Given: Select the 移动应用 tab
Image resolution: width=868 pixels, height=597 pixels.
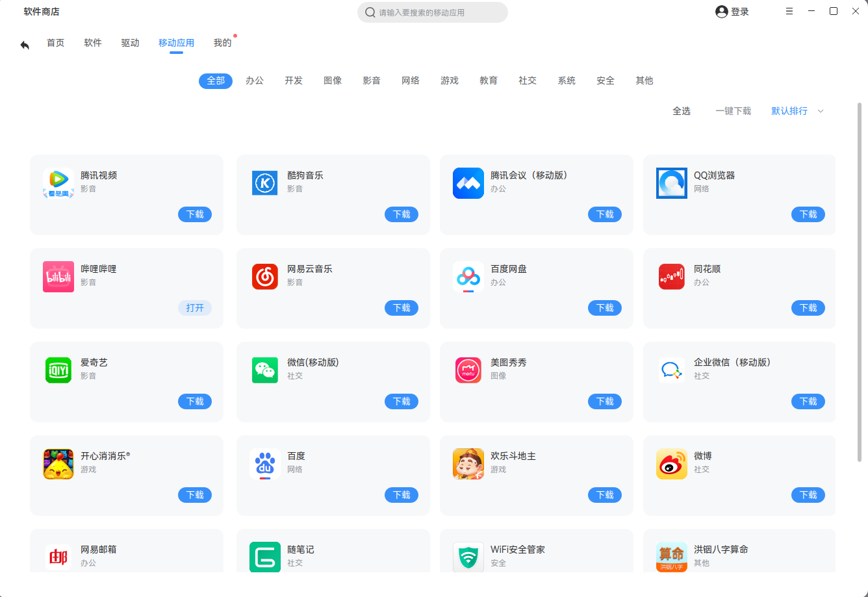Looking at the screenshot, I should click(x=176, y=43).
